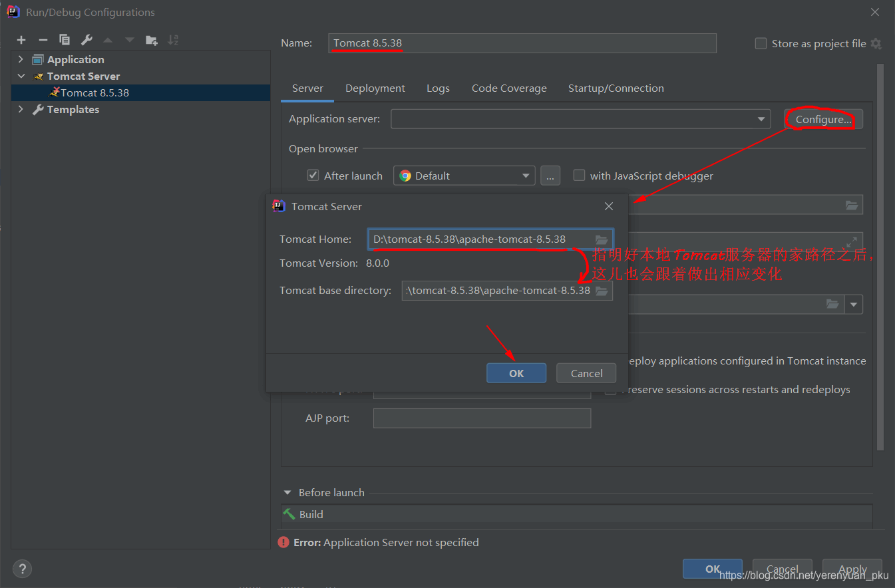Image resolution: width=895 pixels, height=588 pixels.
Task: Collapse Before launch section
Action: click(287, 492)
